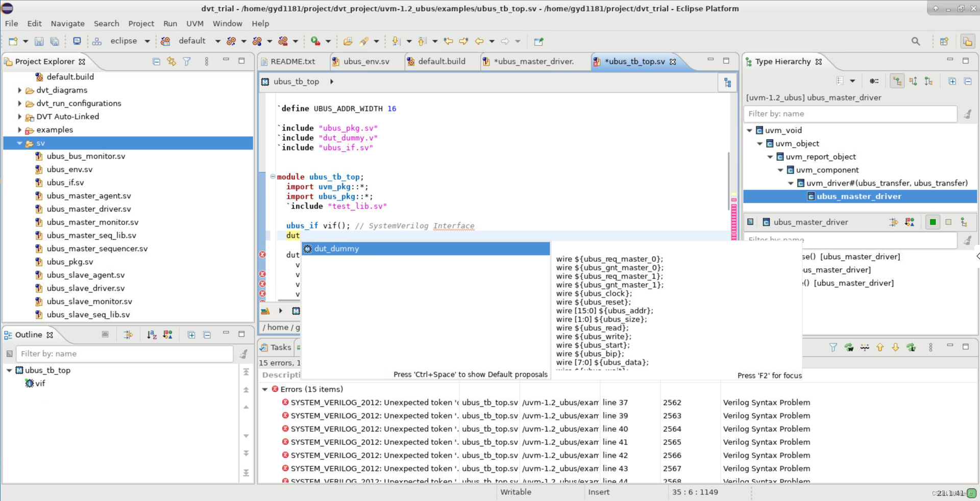Open Project Explorer filter funnel icon
The height and width of the screenshot is (501, 980).
(x=187, y=61)
